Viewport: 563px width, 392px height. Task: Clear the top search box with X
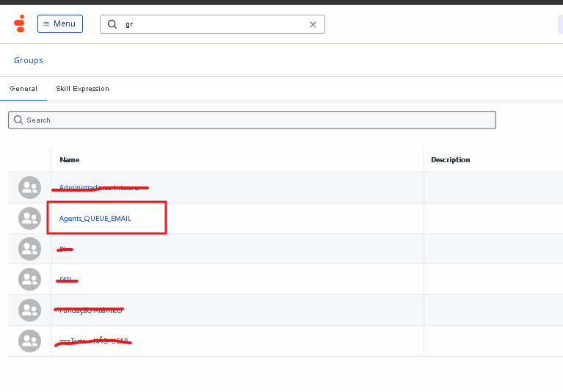click(313, 24)
